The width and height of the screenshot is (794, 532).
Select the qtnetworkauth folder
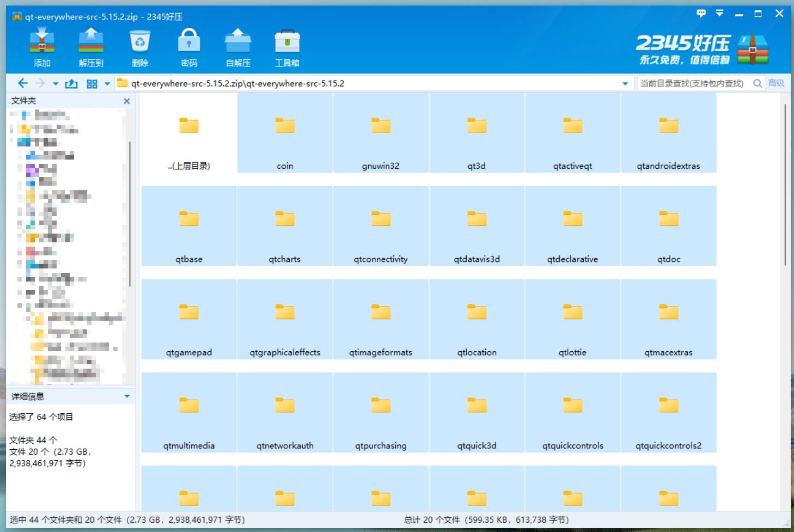pyautogui.click(x=285, y=412)
